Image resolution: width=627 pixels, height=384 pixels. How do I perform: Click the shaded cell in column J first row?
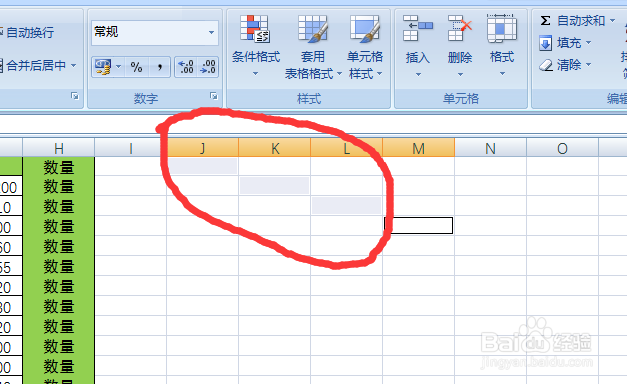tap(203, 166)
